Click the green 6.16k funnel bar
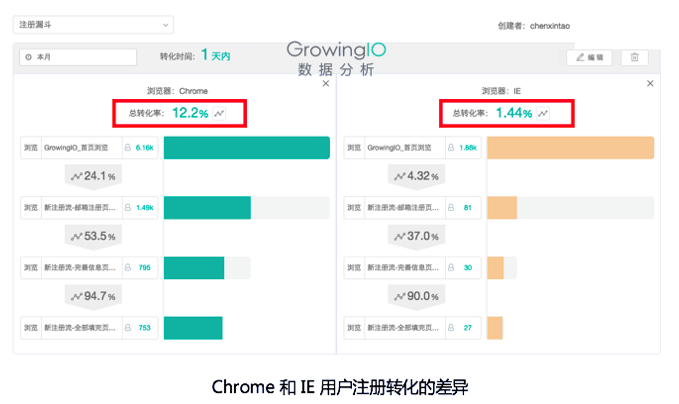Image resolution: width=679 pixels, height=404 pixels. [x=247, y=148]
